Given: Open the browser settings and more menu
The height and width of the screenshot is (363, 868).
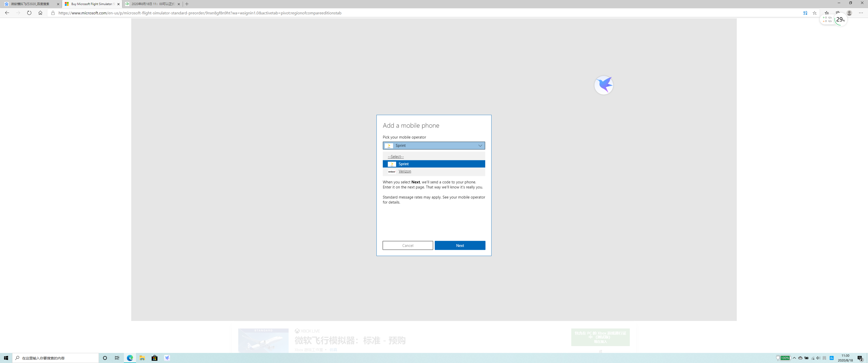Looking at the screenshot, I should pyautogui.click(x=861, y=13).
